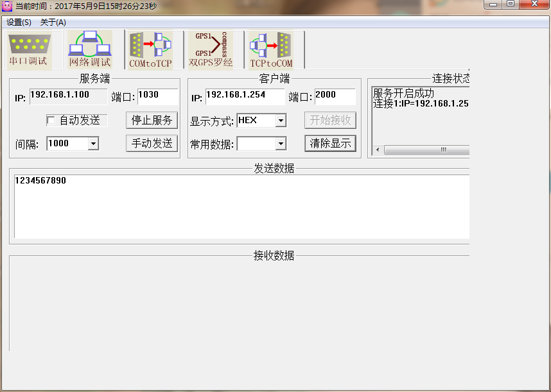This screenshot has height=392, width=551.
Task: Open the 显示方式 HEX dropdown
Action: click(281, 121)
